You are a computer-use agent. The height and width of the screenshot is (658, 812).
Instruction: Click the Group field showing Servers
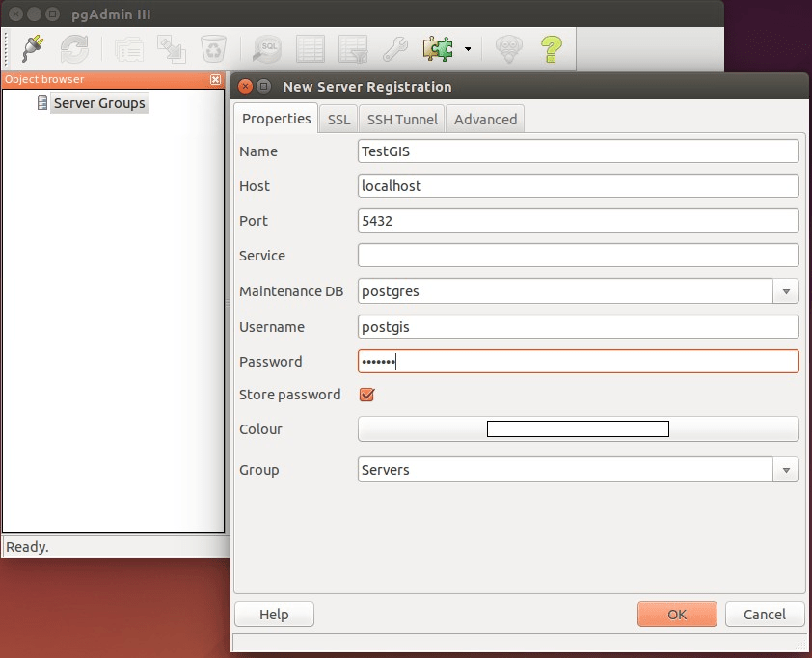click(x=565, y=470)
